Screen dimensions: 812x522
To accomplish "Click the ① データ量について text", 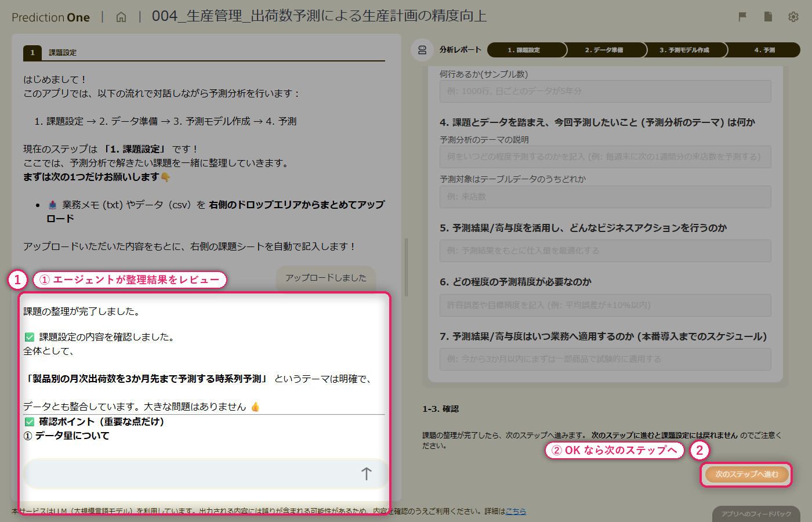I will tap(66, 436).
